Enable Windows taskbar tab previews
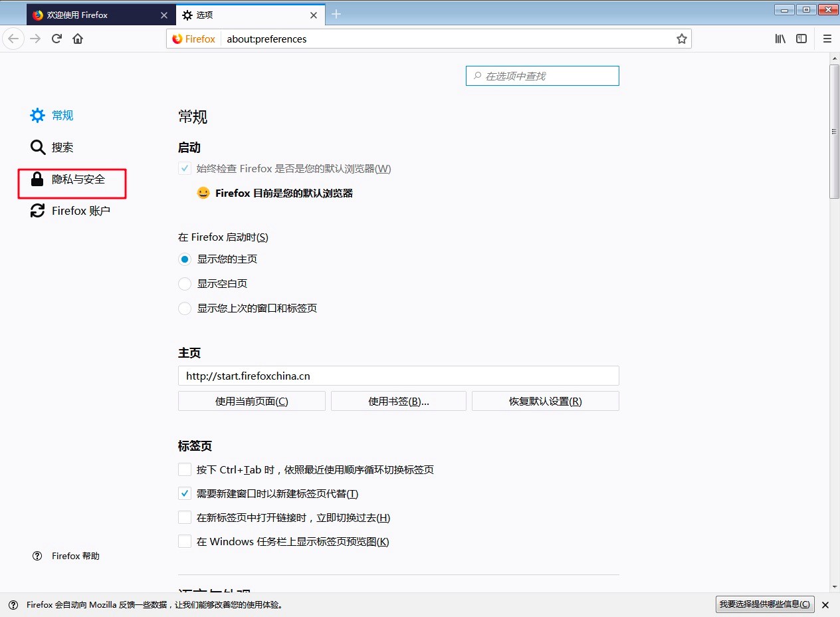Screen dimensions: 840x617 pyautogui.click(x=184, y=541)
